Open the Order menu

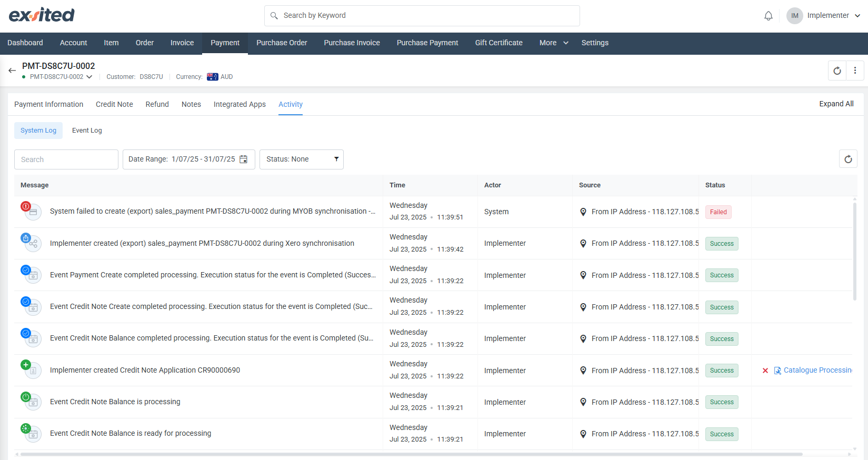tap(145, 43)
